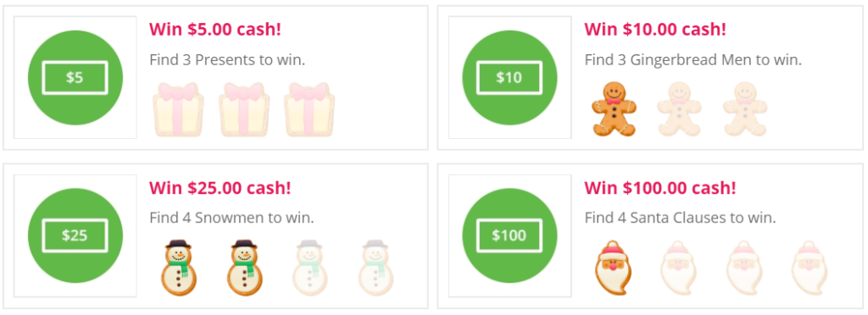Viewport: 868px width, 315px height.
Task: Click the green $25 cash badge
Action: pyautogui.click(x=75, y=235)
